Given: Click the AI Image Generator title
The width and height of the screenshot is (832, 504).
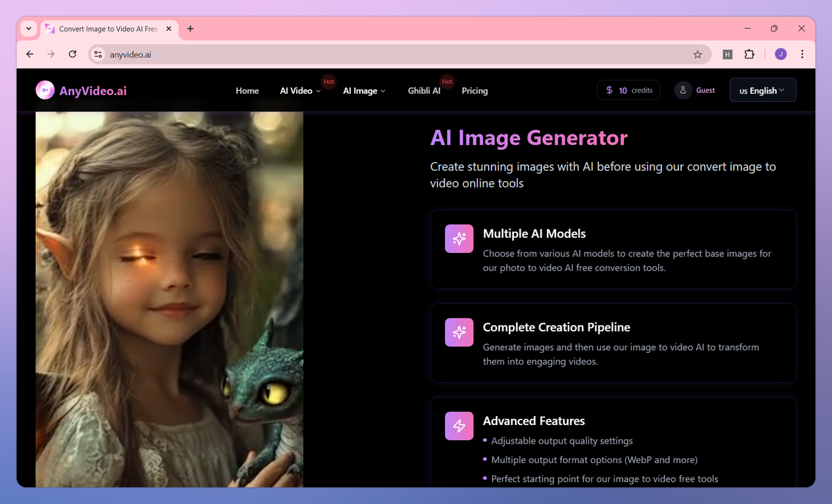Looking at the screenshot, I should pyautogui.click(x=529, y=138).
